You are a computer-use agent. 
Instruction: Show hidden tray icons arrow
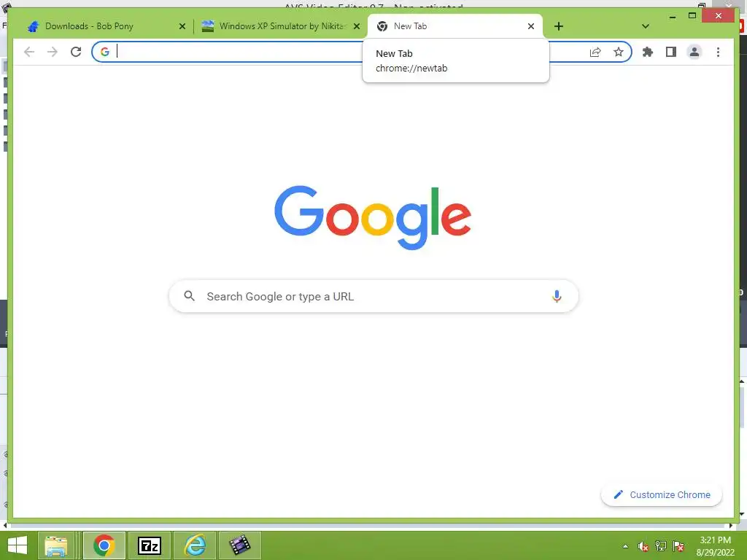pyautogui.click(x=625, y=546)
